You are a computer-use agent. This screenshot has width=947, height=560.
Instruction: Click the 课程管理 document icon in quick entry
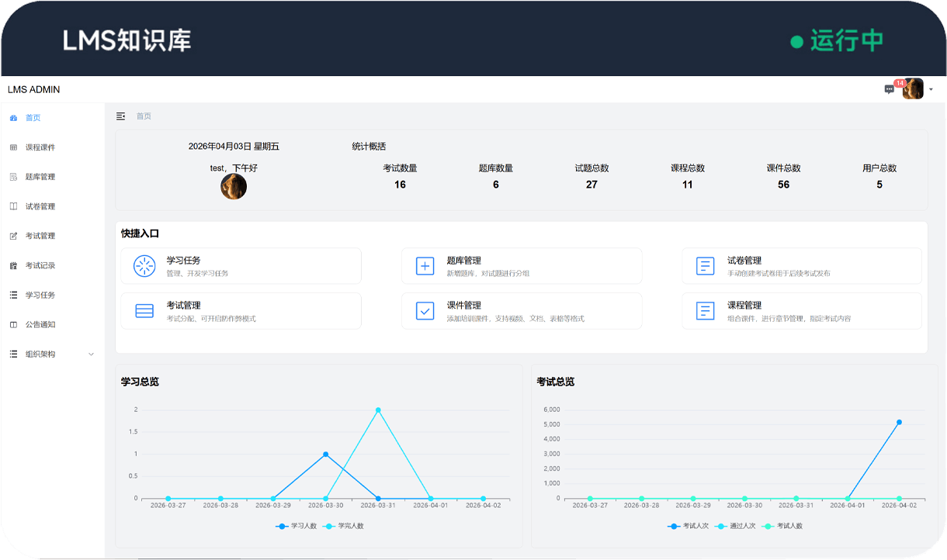pyautogui.click(x=705, y=311)
